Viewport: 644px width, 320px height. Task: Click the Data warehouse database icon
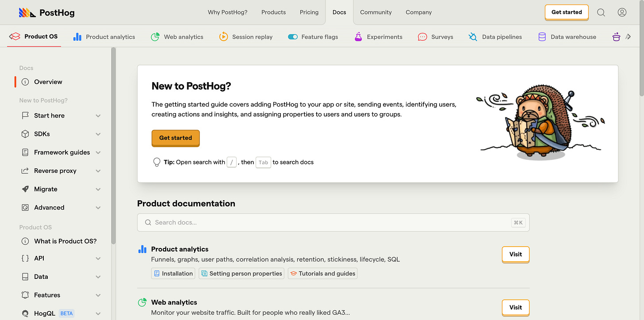point(542,37)
